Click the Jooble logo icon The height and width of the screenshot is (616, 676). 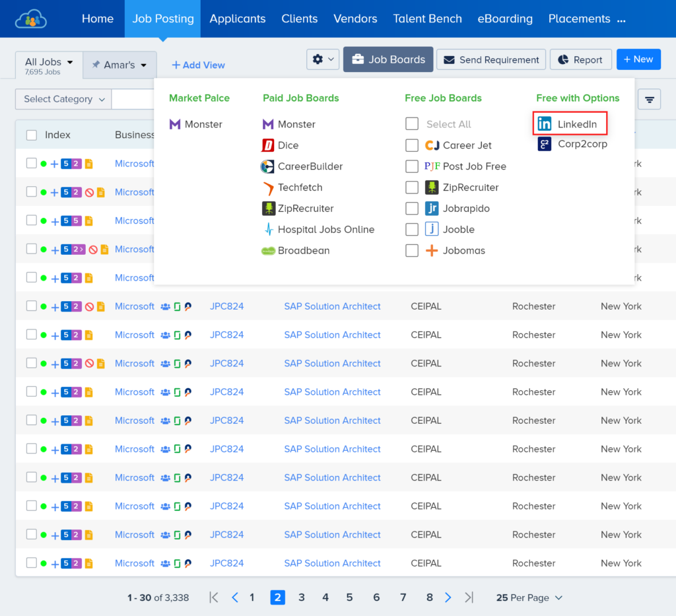coord(432,229)
